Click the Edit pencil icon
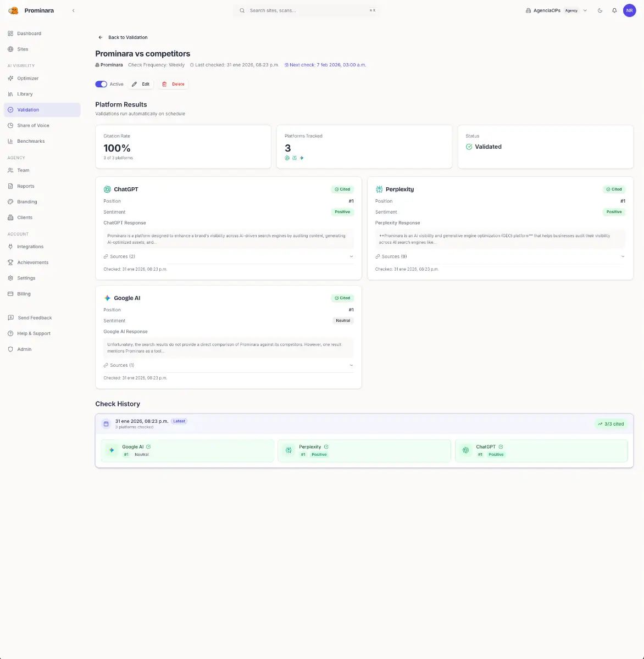The width and height of the screenshot is (644, 659). click(x=135, y=84)
